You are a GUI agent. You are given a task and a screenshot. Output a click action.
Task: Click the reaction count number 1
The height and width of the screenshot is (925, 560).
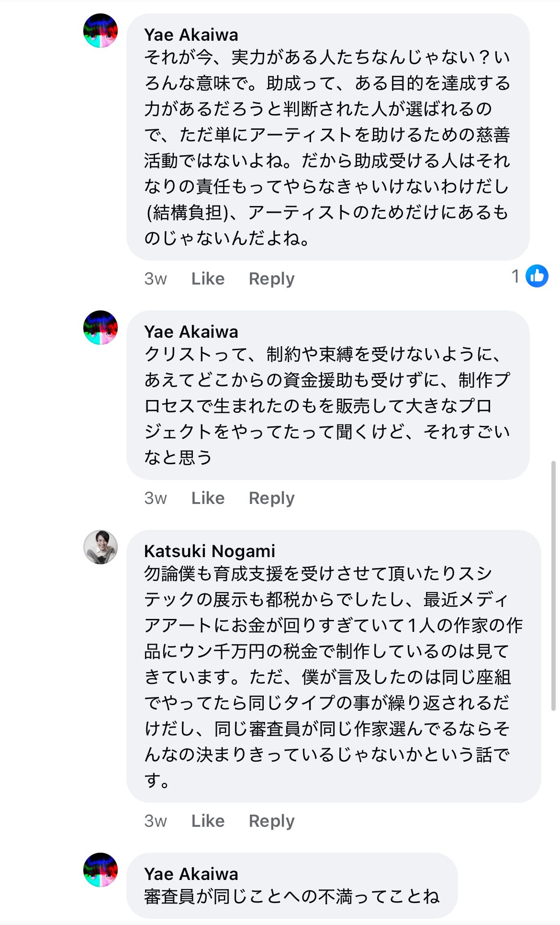(515, 276)
